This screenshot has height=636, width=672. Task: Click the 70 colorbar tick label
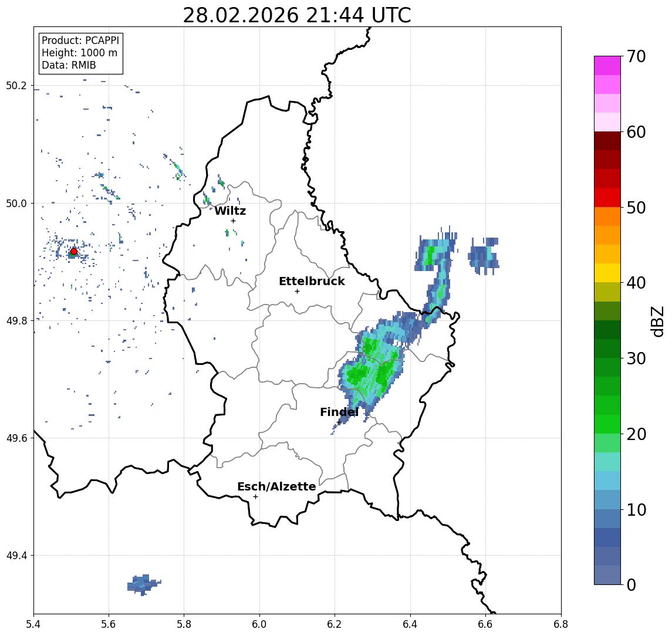point(636,56)
